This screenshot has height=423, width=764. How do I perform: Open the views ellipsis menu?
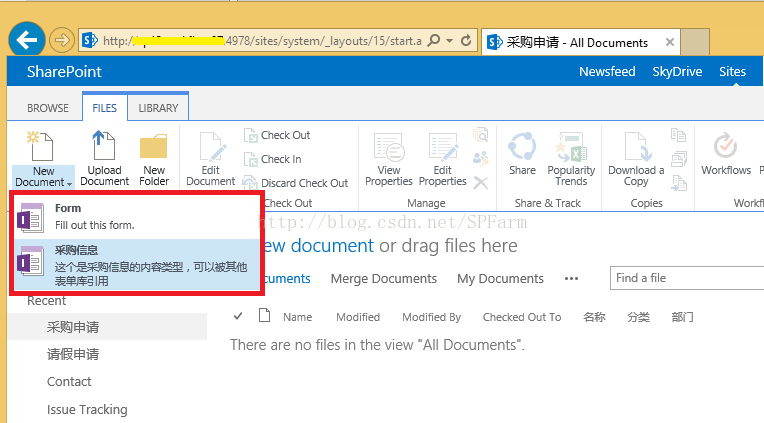click(571, 278)
